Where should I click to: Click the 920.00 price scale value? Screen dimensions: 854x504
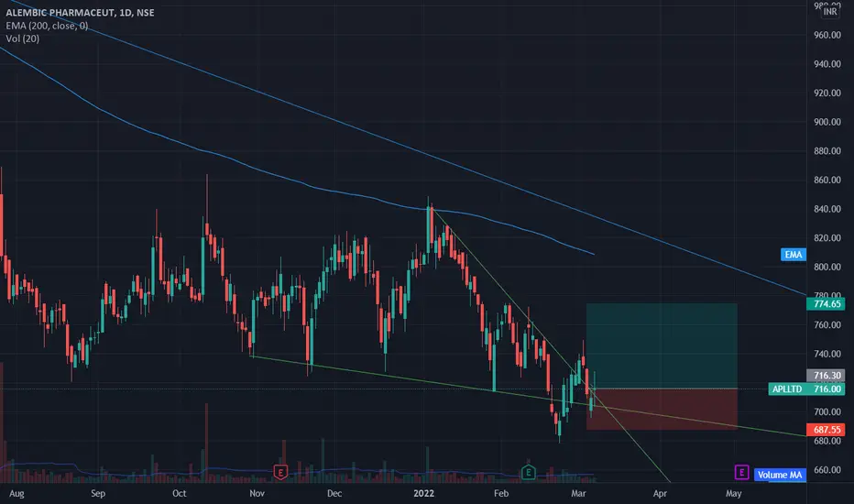[827, 93]
